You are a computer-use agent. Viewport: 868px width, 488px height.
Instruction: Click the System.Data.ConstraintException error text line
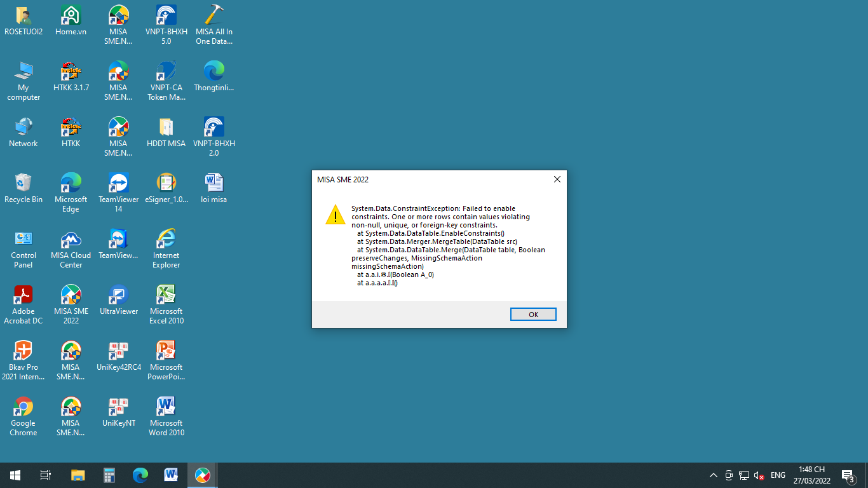(433, 208)
